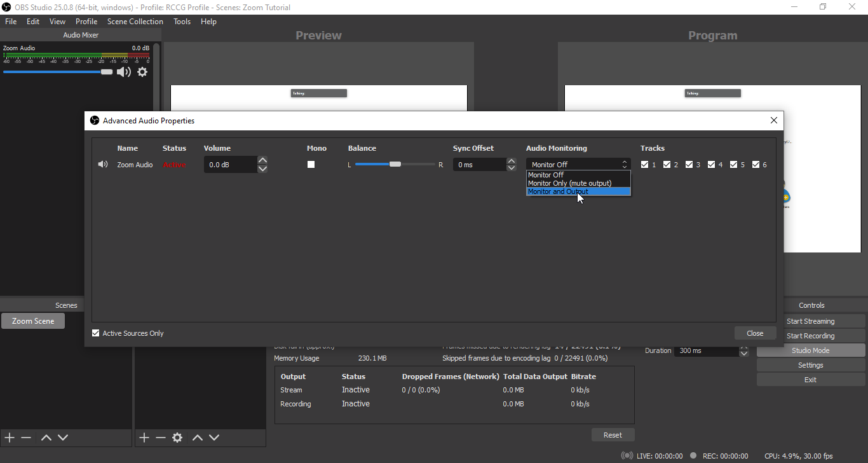Toggle track 1 checkbox
Viewport: 868px width, 463px height.
(x=645, y=164)
